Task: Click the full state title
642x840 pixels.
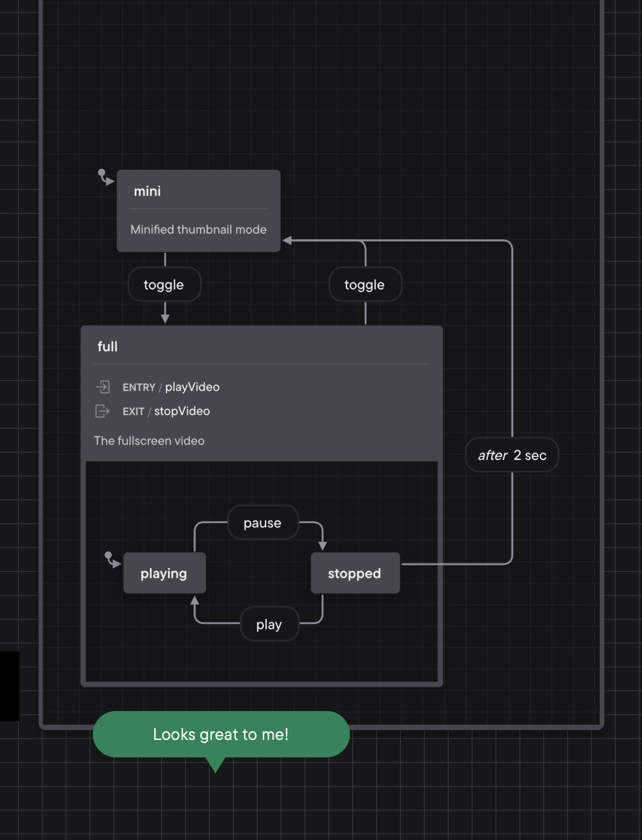Action: tap(107, 347)
